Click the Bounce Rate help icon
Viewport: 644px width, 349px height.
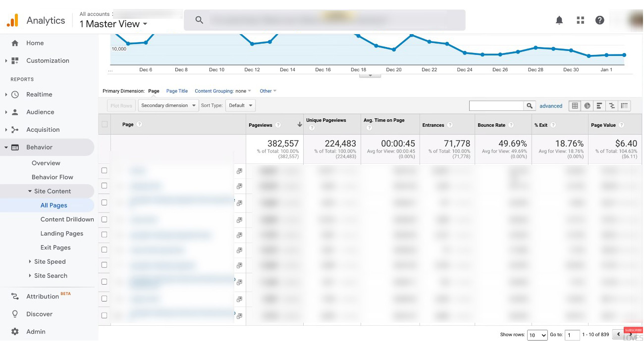(511, 125)
